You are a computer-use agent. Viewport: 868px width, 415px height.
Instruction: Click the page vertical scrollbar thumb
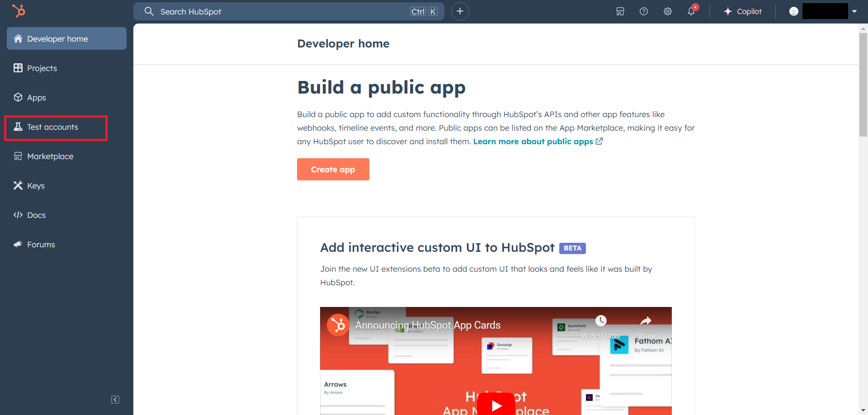(863, 84)
